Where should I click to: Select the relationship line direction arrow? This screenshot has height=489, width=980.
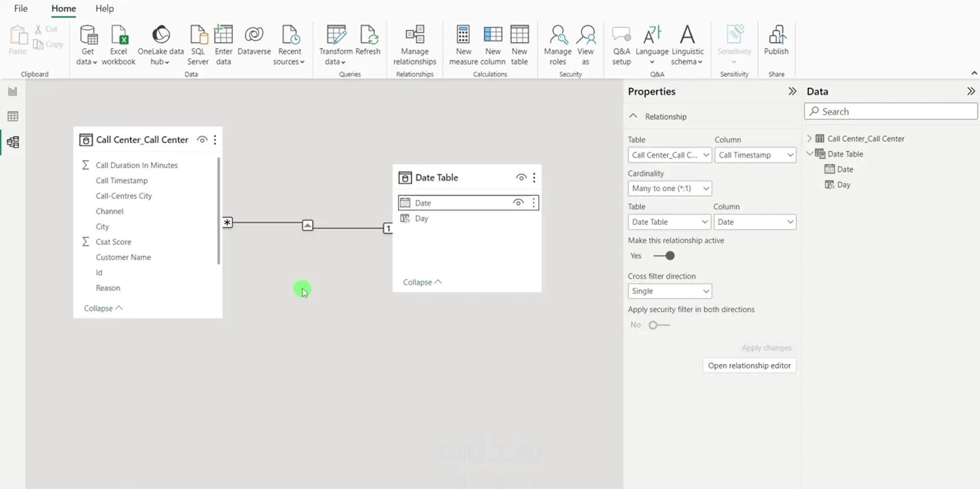pos(307,225)
